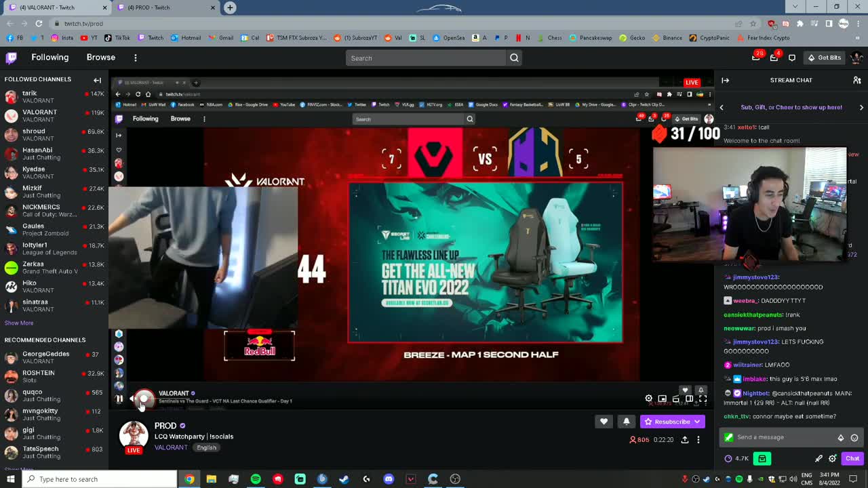Unfollow using the heart button
Viewport: 868px width, 488px height.
(x=604, y=422)
